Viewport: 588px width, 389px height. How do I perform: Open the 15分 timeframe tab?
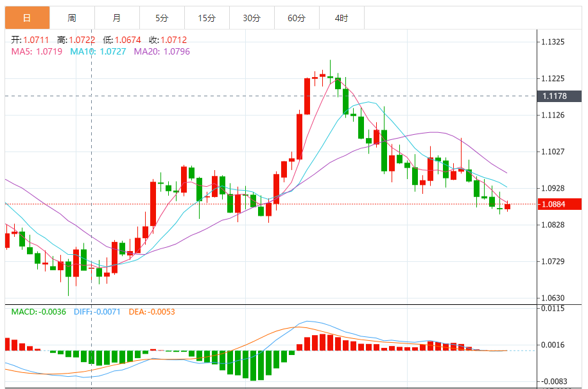pyautogui.click(x=207, y=17)
